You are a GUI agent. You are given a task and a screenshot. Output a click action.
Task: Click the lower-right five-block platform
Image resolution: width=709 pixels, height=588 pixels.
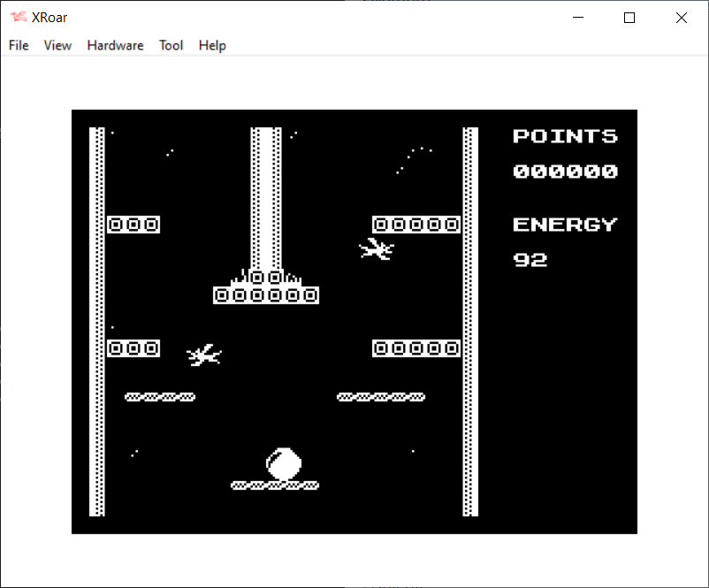point(416,348)
